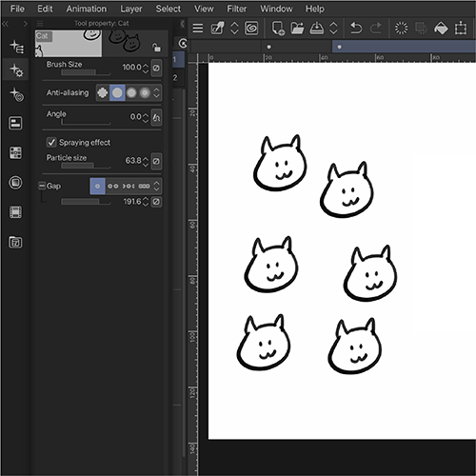Image resolution: width=476 pixels, height=476 pixels.
Task: Open Brush Size dynamics settings button
Action: point(156,68)
